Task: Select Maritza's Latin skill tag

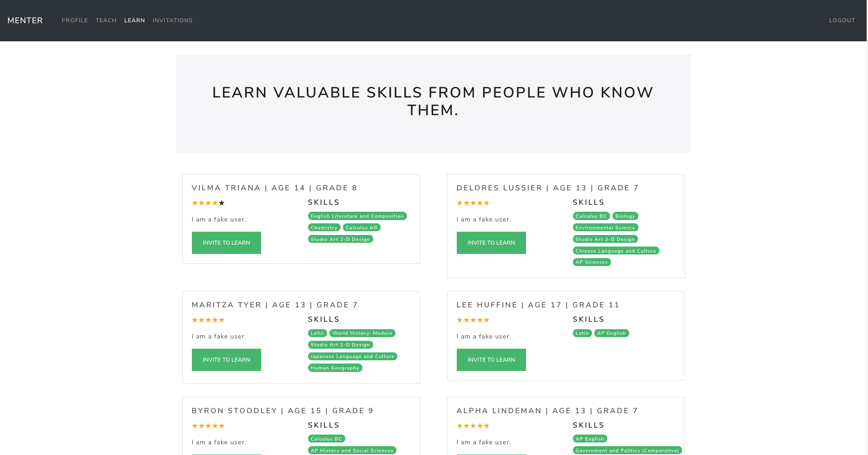Action: point(317,333)
